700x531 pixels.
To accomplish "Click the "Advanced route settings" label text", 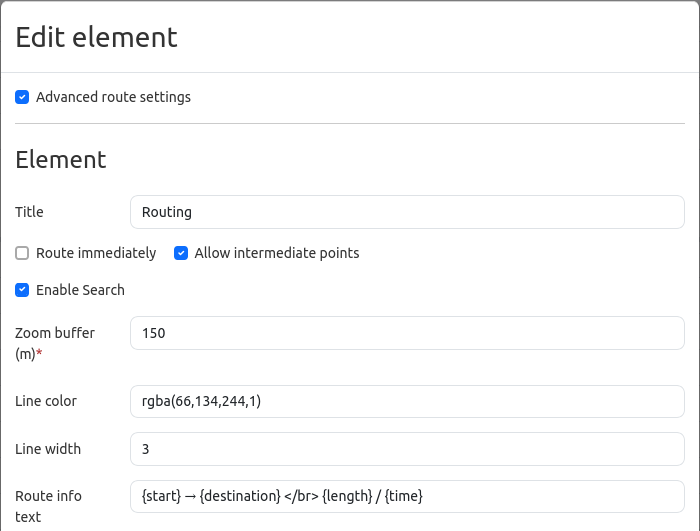I will [113, 97].
